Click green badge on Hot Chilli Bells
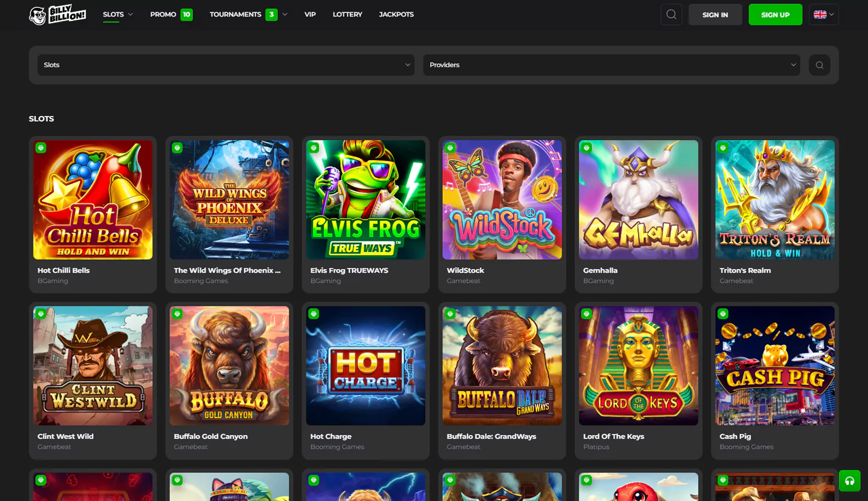This screenshot has width=868, height=501. [41, 148]
